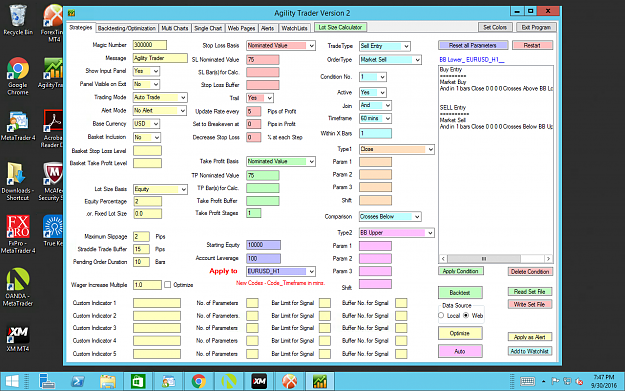
Task: Expand the Trade Type dropdown
Action: pyautogui.click(x=406, y=46)
